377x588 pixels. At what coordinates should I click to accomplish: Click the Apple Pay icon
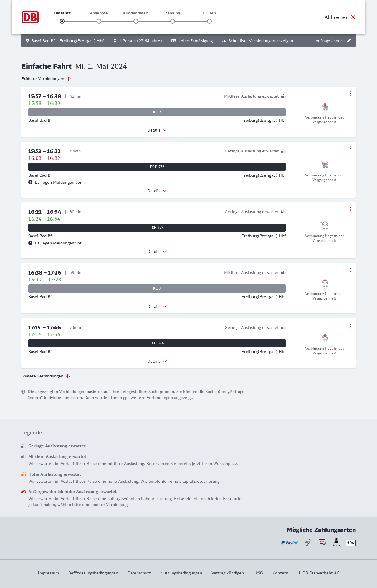[x=351, y=543]
